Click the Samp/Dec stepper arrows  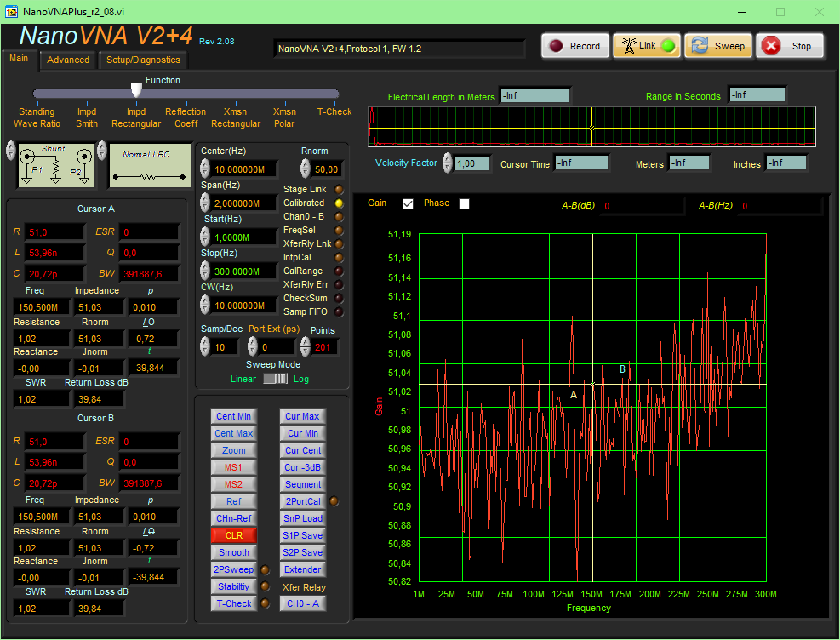point(204,347)
